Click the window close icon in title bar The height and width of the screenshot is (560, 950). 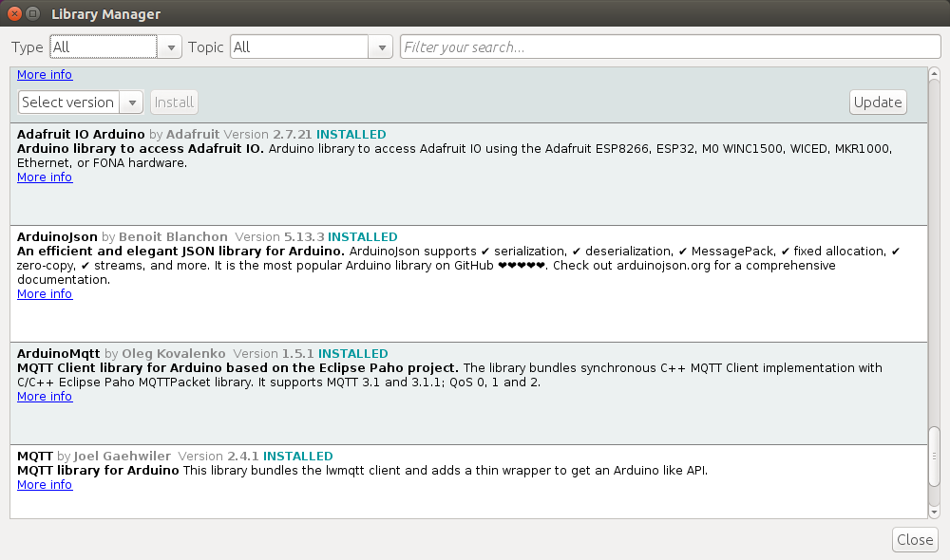click(15, 13)
